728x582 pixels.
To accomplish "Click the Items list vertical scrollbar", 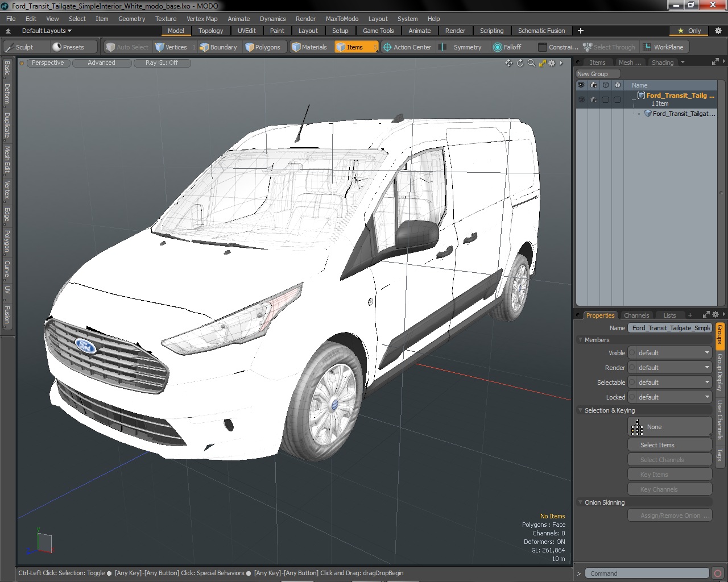I will [x=721, y=193].
